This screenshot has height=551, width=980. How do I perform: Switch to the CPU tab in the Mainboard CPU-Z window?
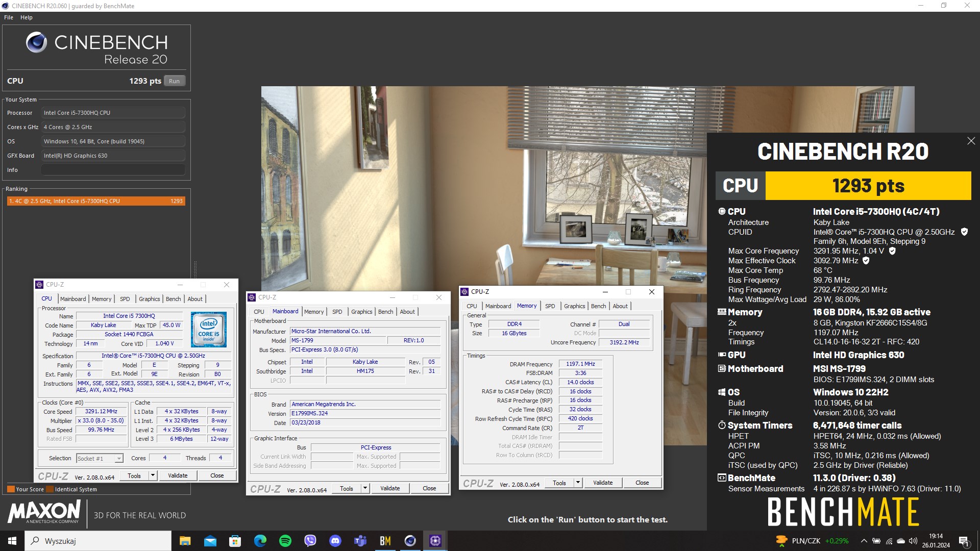tap(259, 312)
